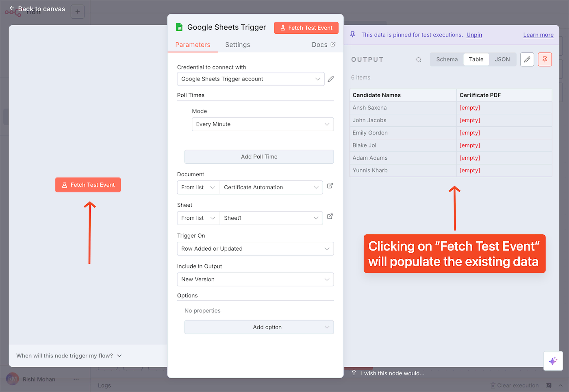Image resolution: width=569 pixels, height=392 pixels.
Task: Click Clear execution in the background window
Action: click(x=514, y=385)
